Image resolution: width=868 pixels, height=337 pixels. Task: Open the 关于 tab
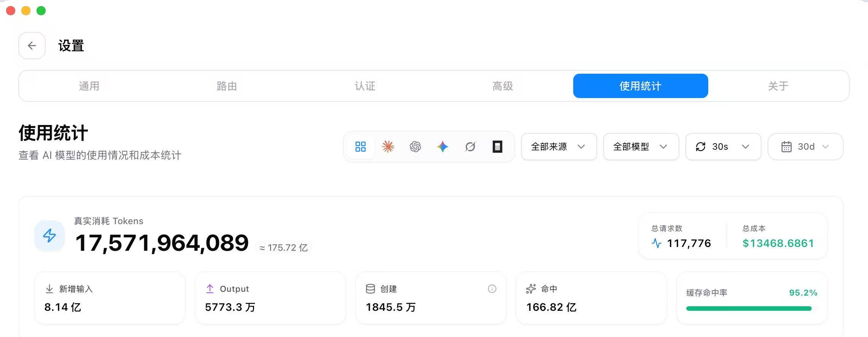778,86
